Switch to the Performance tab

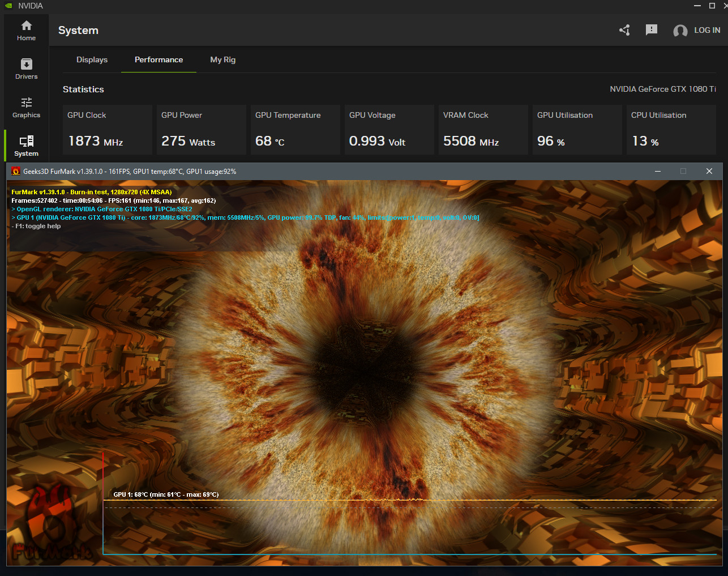(x=159, y=59)
